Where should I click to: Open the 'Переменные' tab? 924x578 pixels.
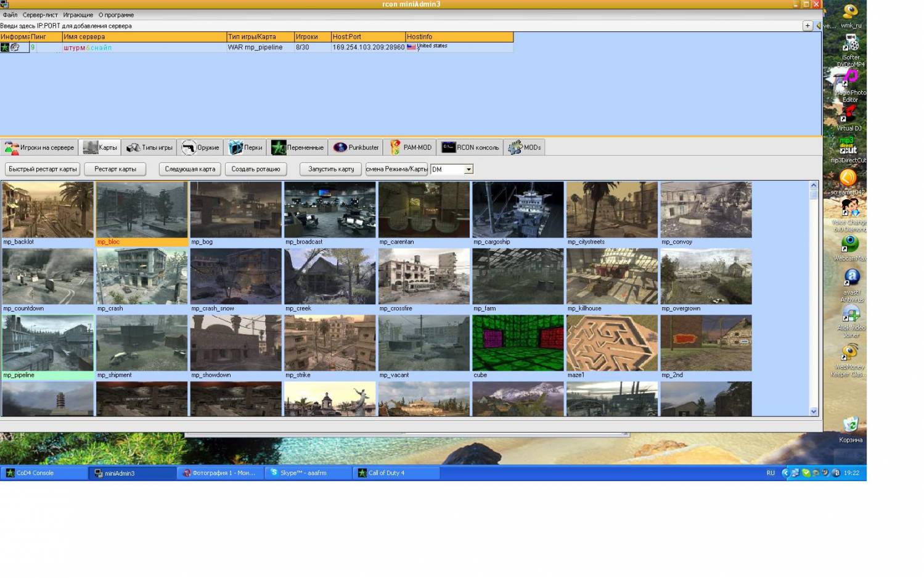coord(298,147)
